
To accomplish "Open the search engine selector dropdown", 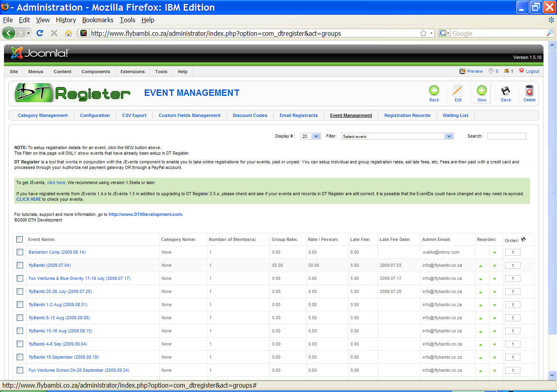I will pos(444,33).
